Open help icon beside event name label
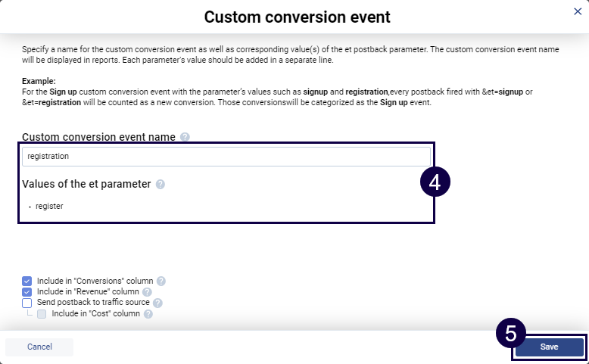Viewport: 589px width, 364px height. (185, 137)
